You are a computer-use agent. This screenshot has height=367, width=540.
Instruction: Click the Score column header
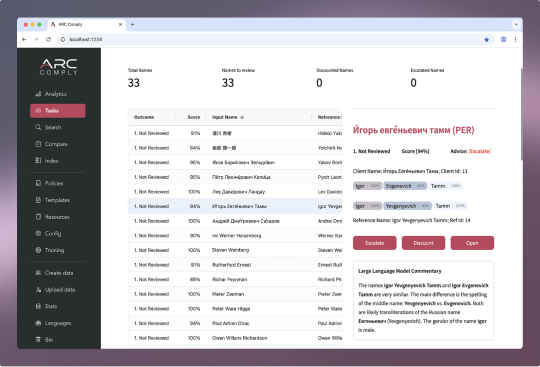[194, 117]
